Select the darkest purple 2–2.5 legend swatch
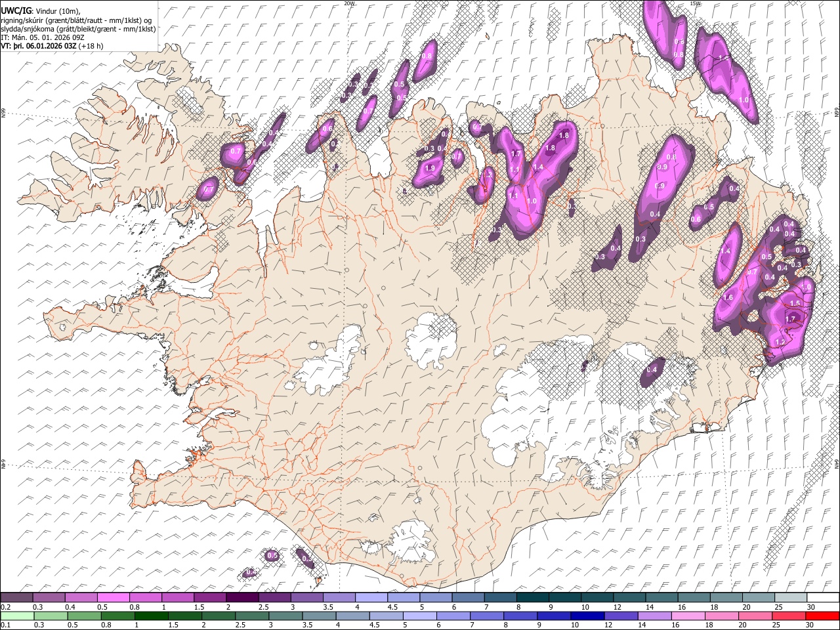The width and height of the screenshot is (840, 630). pyautogui.click(x=242, y=597)
